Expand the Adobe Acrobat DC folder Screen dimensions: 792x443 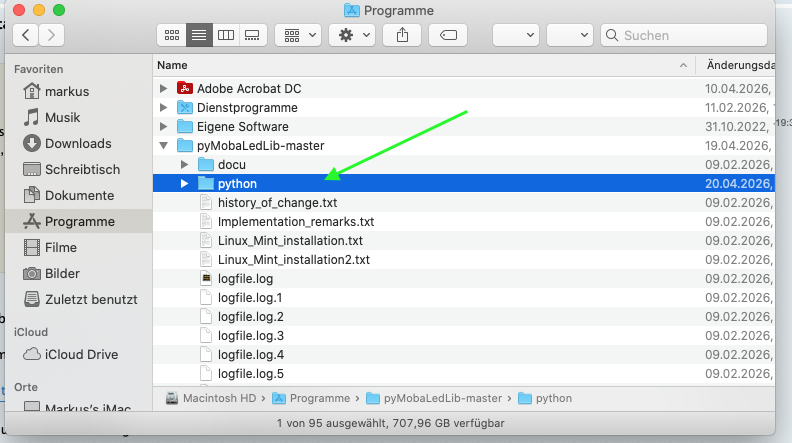click(x=164, y=89)
